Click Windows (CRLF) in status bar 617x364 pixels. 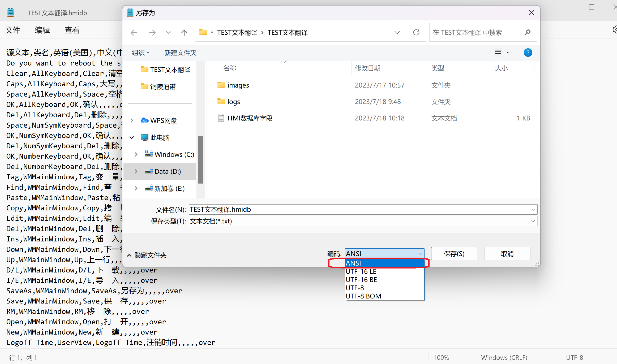tap(504, 357)
